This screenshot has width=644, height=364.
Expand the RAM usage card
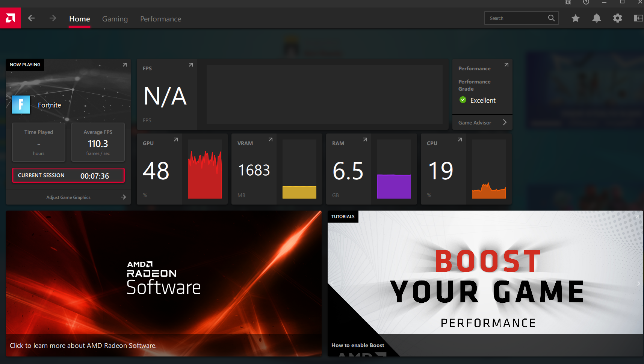(365, 140)
